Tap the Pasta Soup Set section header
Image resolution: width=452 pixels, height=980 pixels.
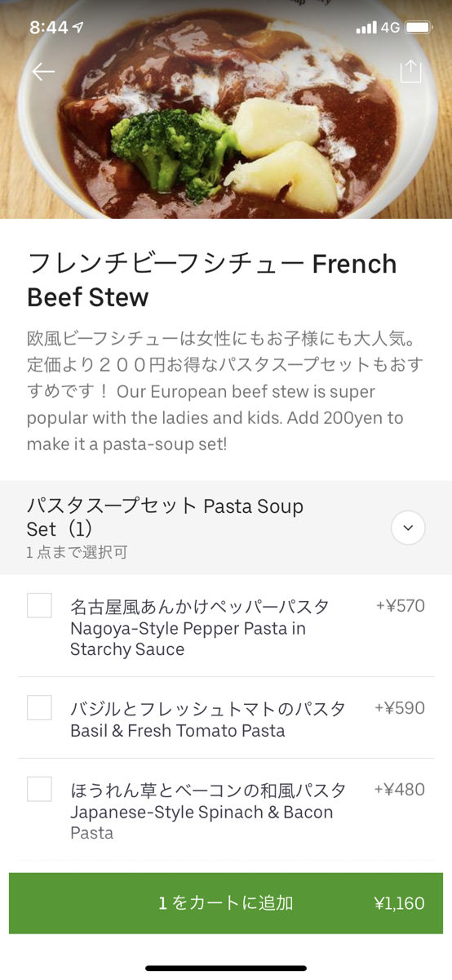226,528
